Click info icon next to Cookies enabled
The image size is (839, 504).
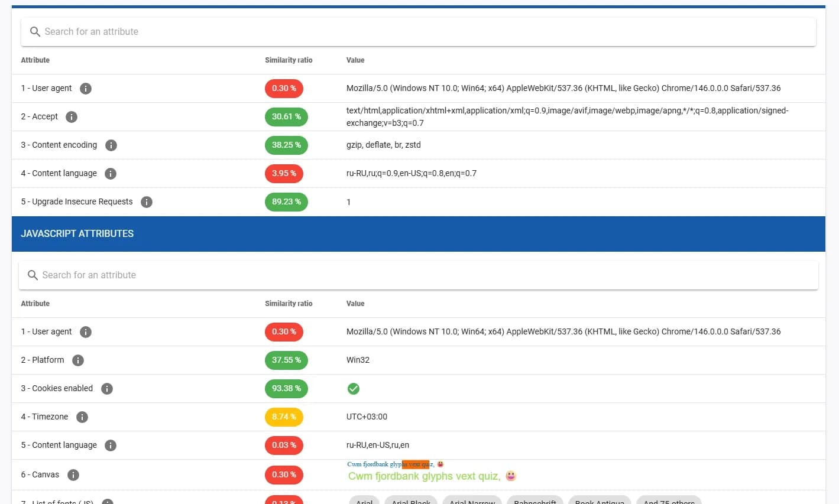107,389
